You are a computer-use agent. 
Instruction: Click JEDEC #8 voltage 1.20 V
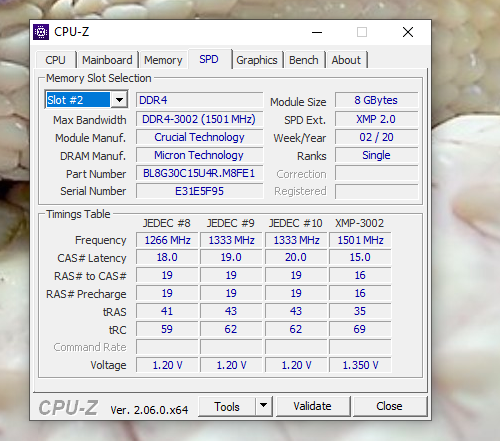[167, 365]
